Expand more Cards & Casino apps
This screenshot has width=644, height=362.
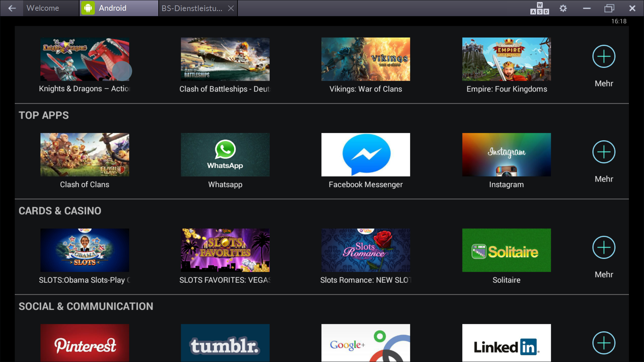coord(604,248)
